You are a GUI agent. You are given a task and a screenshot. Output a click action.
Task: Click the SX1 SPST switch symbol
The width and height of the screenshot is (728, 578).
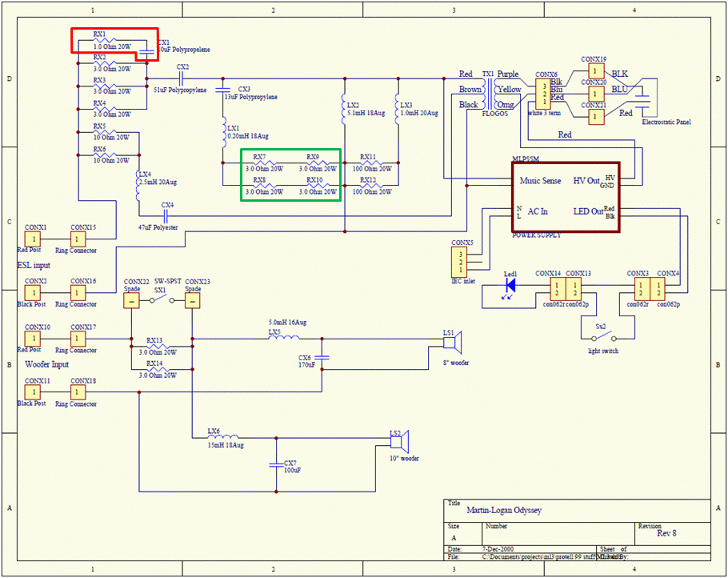[x=162, y=300]
